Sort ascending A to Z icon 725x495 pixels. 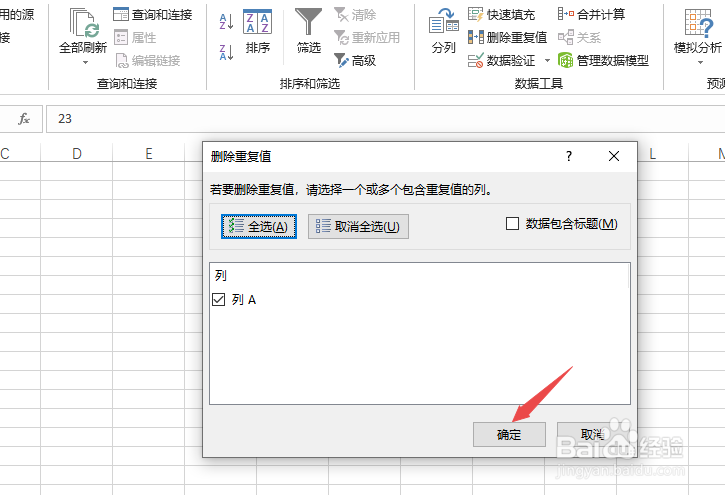click(x=226, y=22)
